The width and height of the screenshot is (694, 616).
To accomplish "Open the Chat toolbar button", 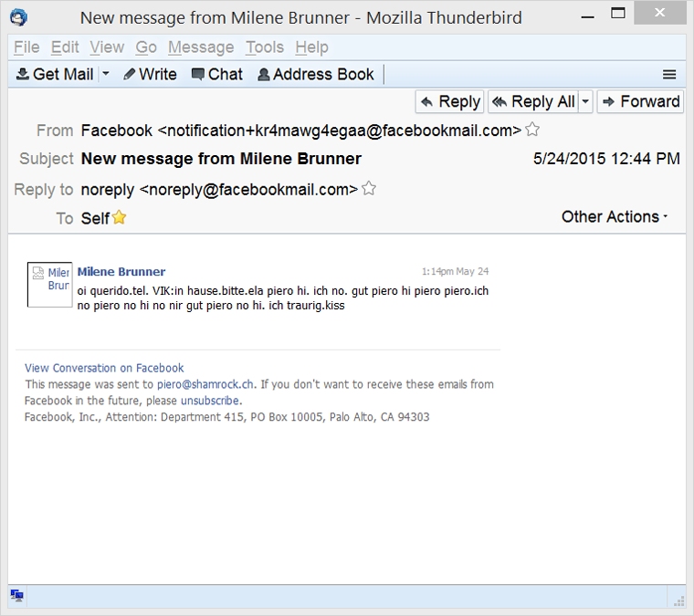I will tap(216, 74).
